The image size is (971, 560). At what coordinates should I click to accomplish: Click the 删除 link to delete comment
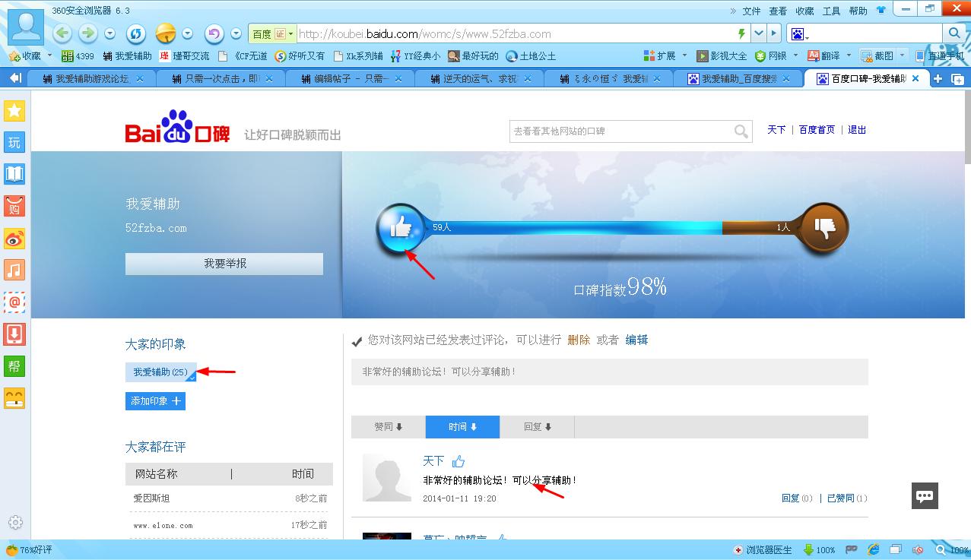click(x=579, y=340)
